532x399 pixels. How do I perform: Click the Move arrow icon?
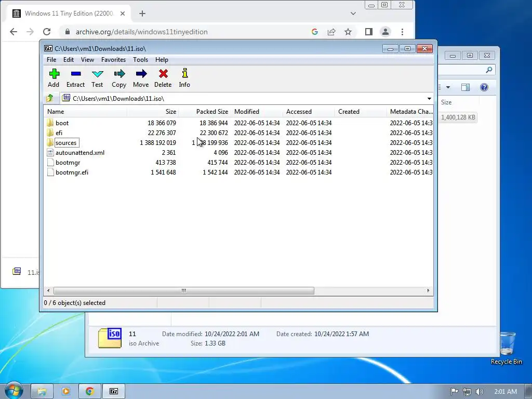coord(141,74)
